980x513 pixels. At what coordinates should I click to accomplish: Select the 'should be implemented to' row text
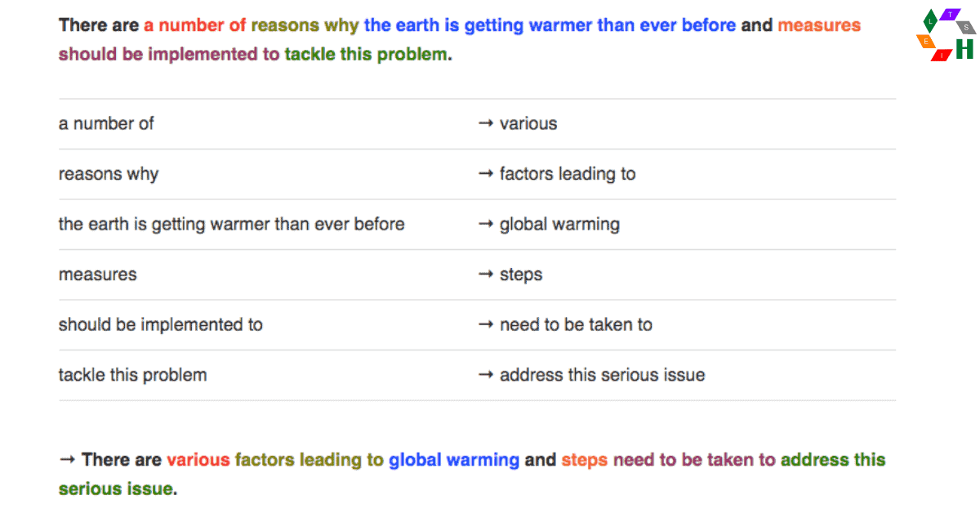click(x=161, y=325)
